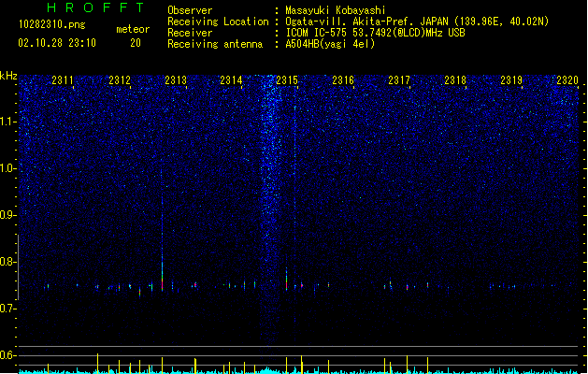Click the Receiving Location label
The height and width of the screenshot is (374, 588).
(x=218, y=22)
